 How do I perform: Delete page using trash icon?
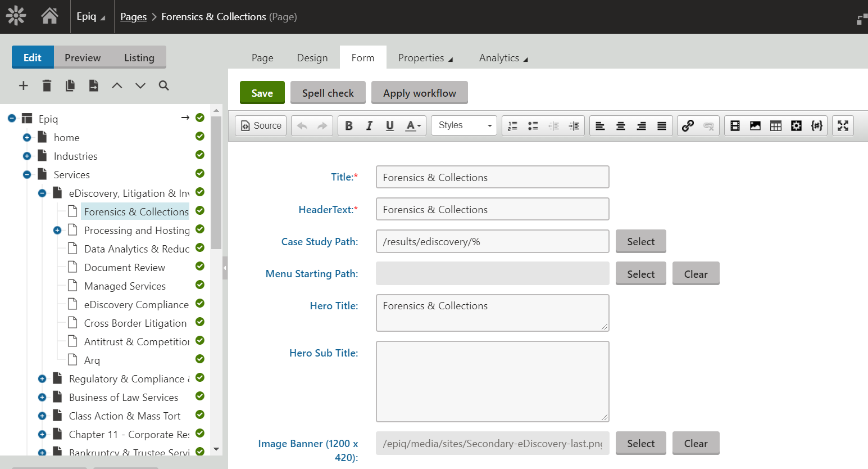pos(47,85)
